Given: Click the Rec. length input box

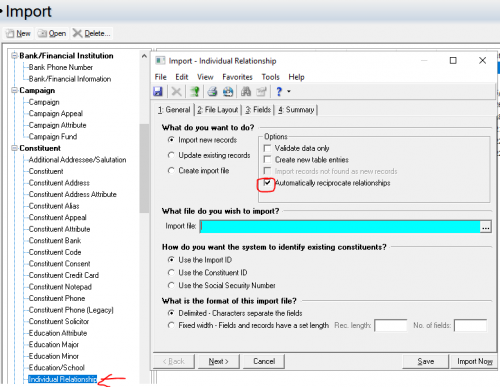Looking at the screenshot, I should 391,325.
